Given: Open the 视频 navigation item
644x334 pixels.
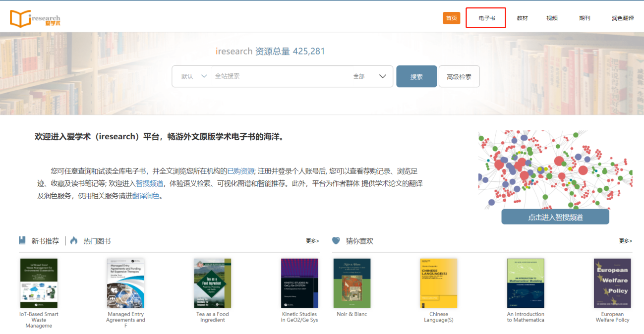Looking at the screenshot, I should point(552,18).
